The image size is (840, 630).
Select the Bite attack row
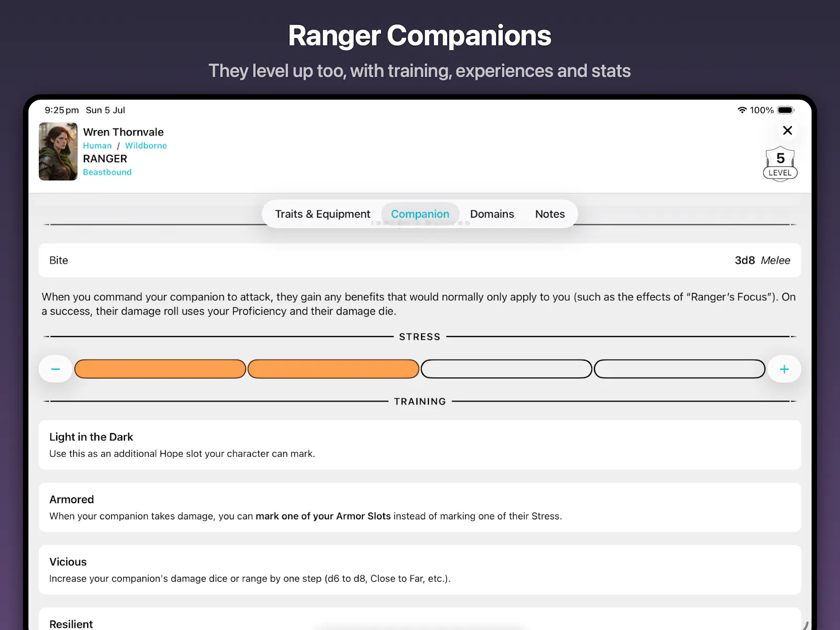(x=420, y=260)
